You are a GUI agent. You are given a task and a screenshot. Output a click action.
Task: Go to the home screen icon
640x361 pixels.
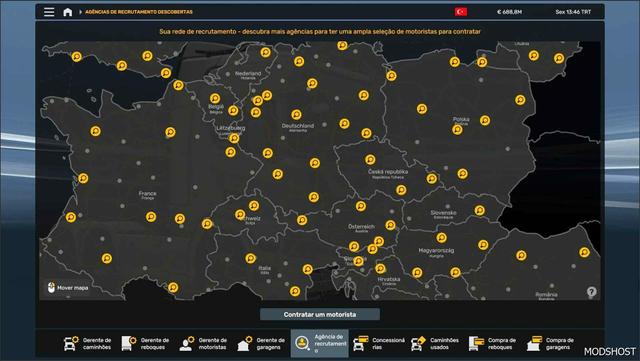pyautogui.click(x=68, y=12)
